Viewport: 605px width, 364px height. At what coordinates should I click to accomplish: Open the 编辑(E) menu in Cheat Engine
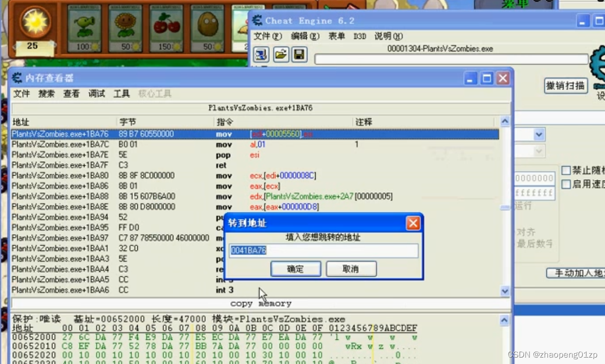pos(305,36)
